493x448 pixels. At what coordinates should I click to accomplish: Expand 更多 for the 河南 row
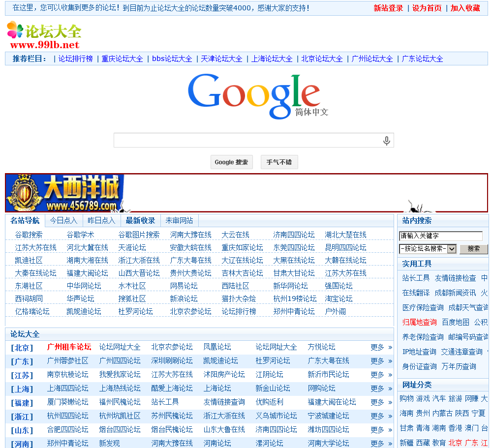pos(381,444)
